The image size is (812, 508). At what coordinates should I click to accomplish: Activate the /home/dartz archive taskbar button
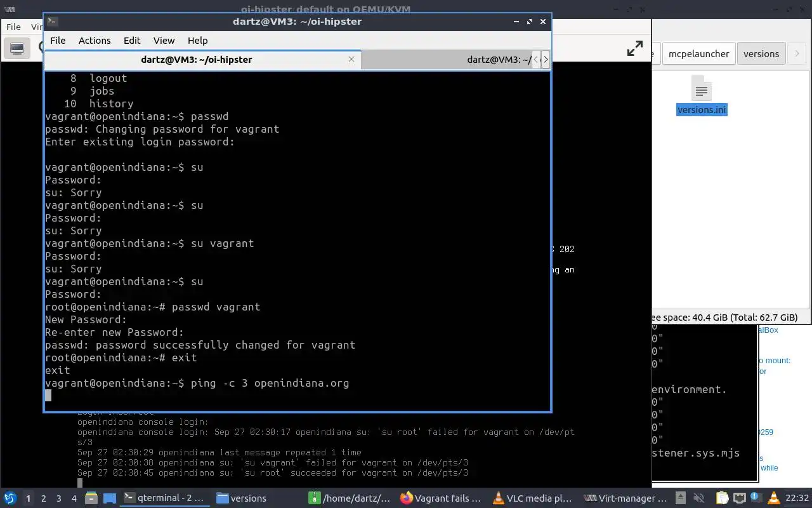[350, 498]
